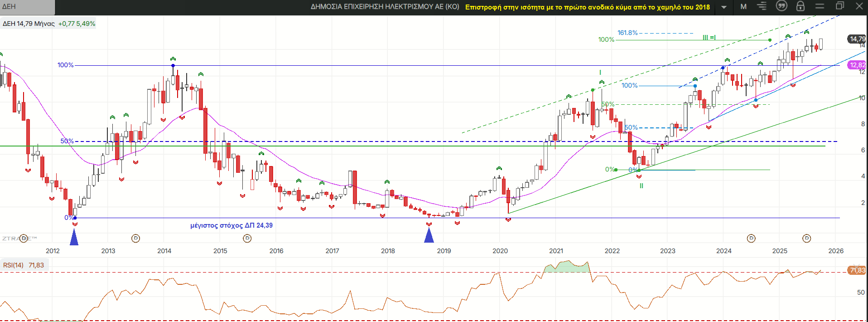868x322 pixels.
Task: Click the quote/comments icon in title bar
Action: [x=781, y=6]
